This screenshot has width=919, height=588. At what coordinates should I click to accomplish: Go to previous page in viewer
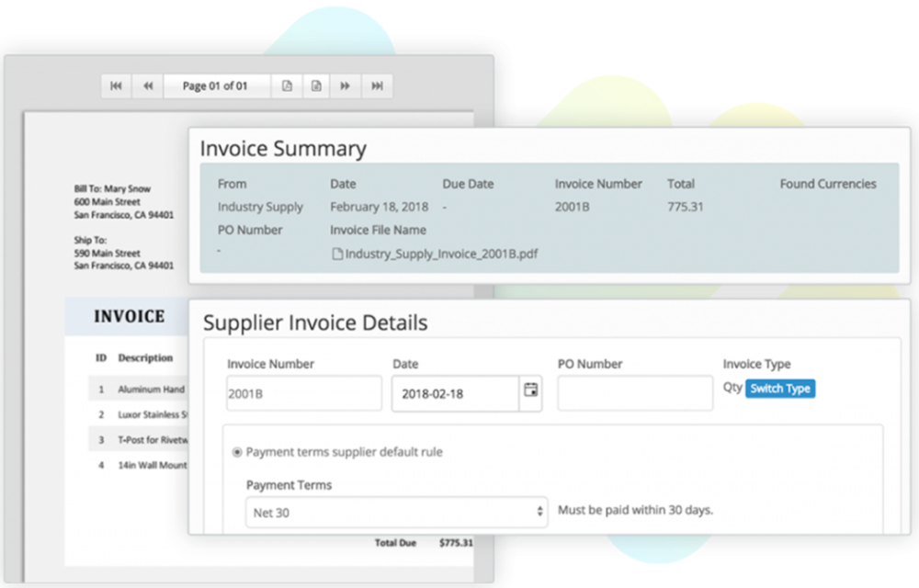[148, 86]
